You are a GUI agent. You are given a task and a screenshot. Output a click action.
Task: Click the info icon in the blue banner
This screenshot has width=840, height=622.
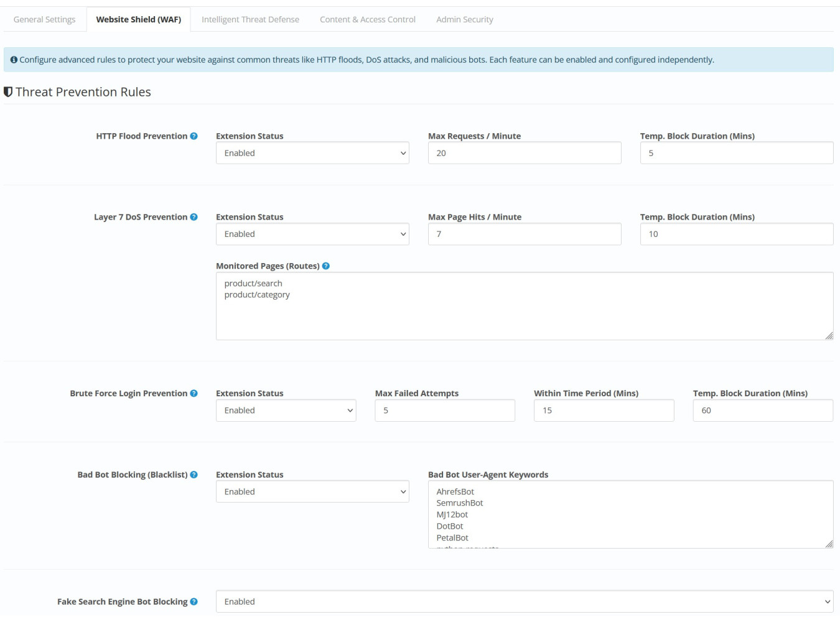(x=14, y=60)
